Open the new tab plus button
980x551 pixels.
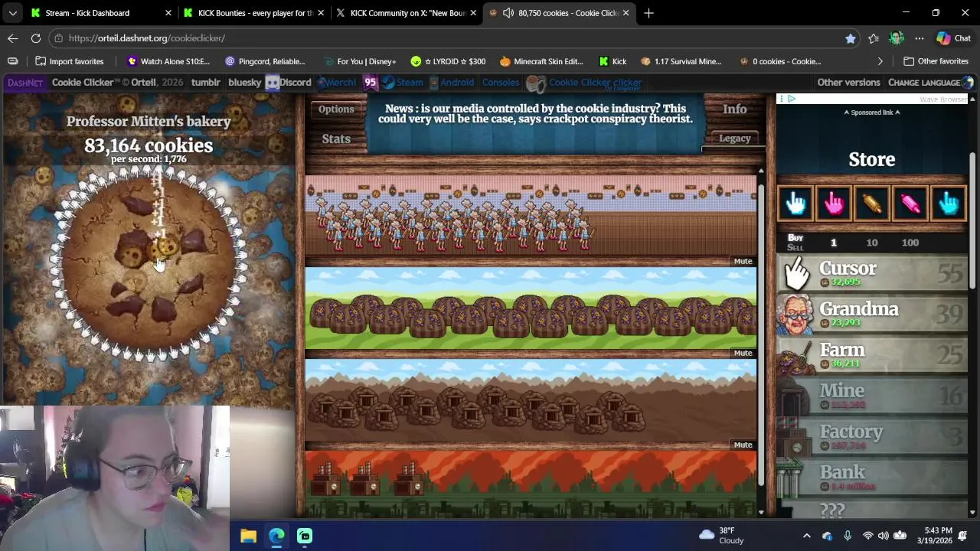648,13
